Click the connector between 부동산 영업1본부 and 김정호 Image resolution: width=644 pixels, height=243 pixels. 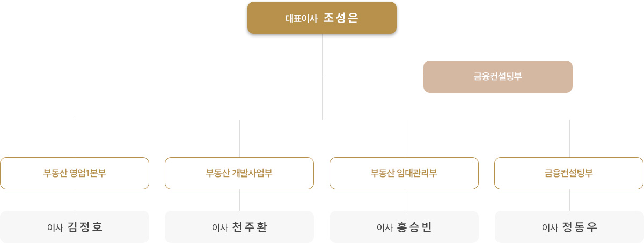[x=75, y=200]
